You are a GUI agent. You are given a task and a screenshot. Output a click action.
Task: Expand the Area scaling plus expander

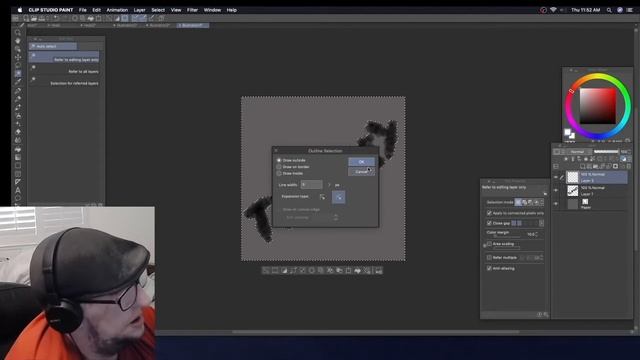(x=484, y=245)
